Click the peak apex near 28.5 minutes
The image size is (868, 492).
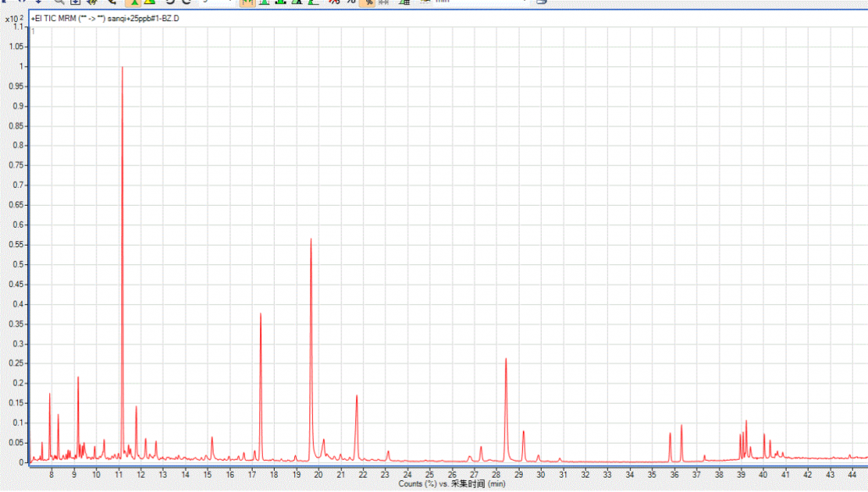point(506,359)
